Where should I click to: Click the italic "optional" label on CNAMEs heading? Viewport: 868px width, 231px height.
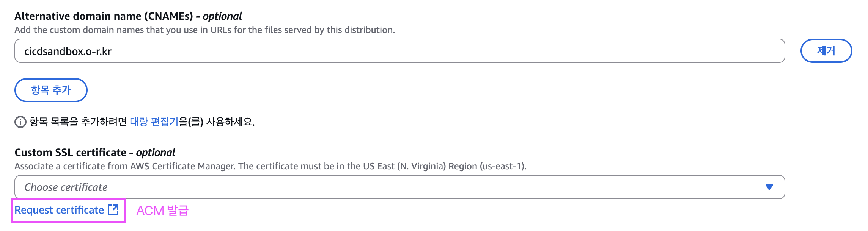222,16
